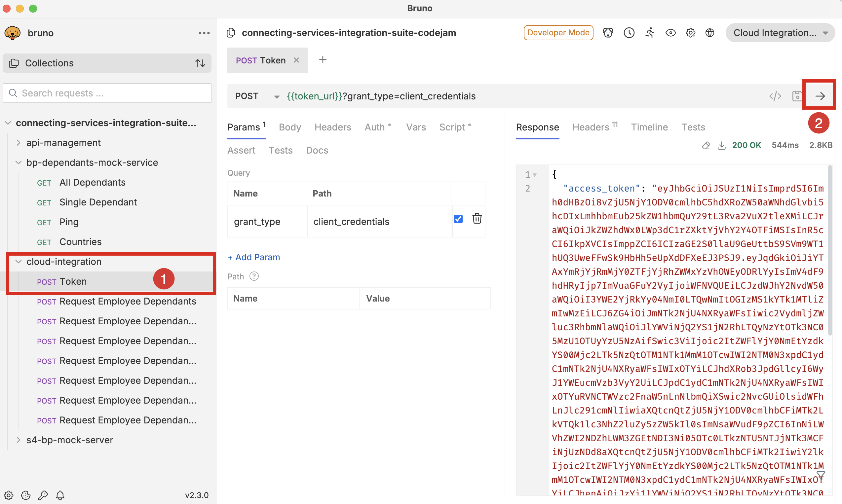This screenshot has height=504, width=842.
Task: Collapse JSON line 1 fold arrow
Action: (534, 175)
